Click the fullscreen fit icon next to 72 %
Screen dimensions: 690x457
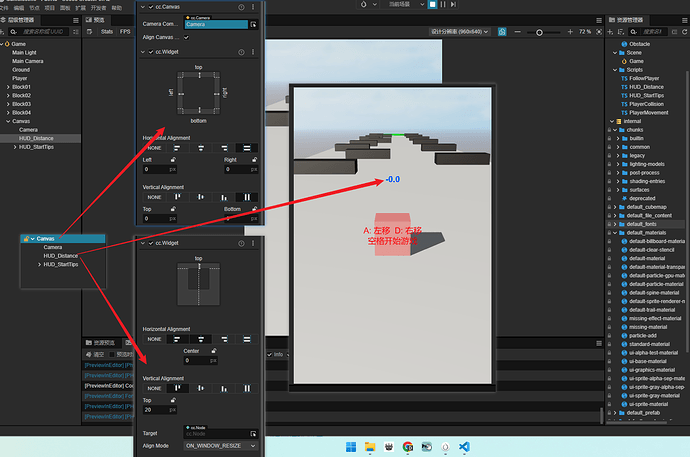click(599, 32)
